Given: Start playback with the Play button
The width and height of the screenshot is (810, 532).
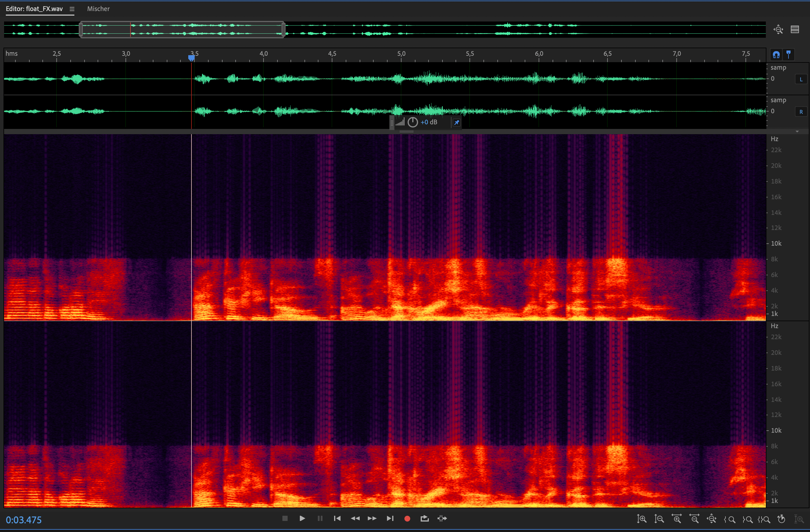Looking at the screenshot, I should tap(302, 518).
